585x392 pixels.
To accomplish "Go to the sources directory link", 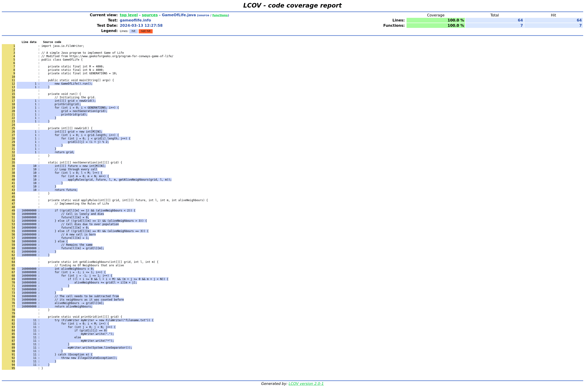I will click(x=150, y=15).
